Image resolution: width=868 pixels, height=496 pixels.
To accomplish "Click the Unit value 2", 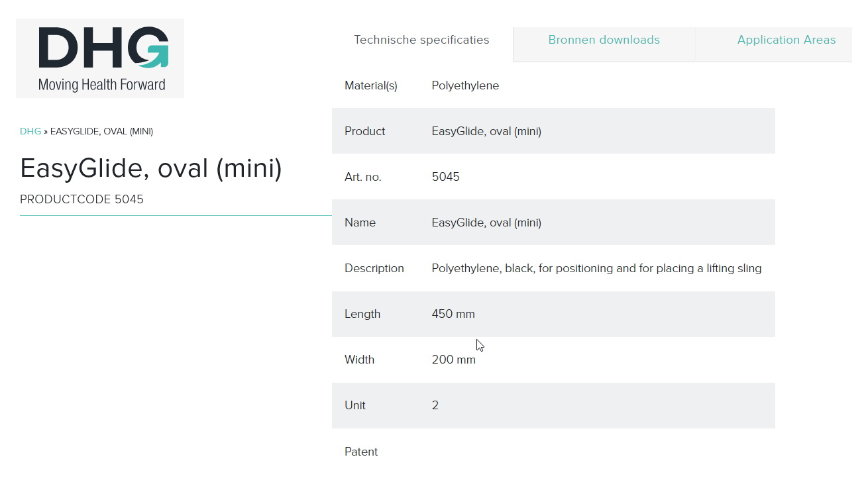I will pos(435,405).
